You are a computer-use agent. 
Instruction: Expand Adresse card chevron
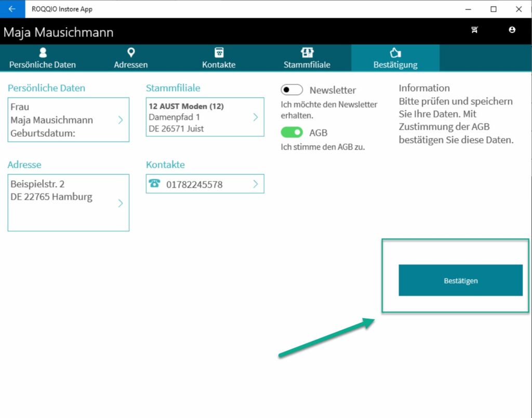pos(121,203)
